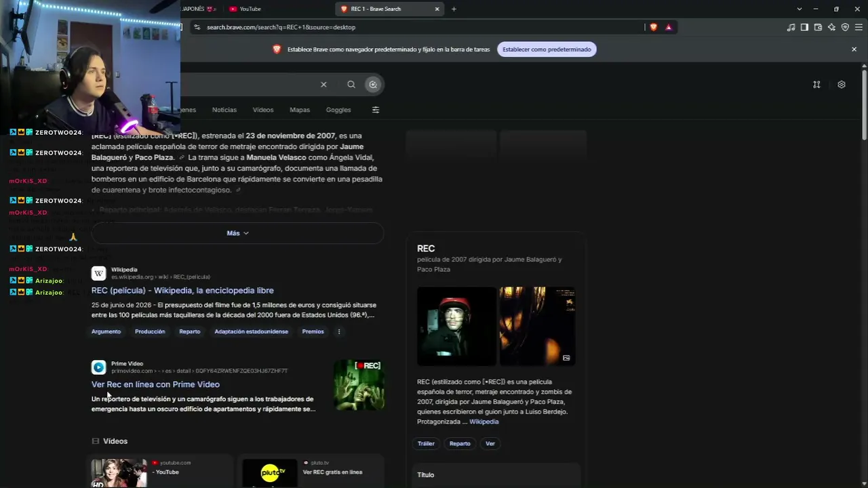Image resolution: width=868 pixels, height=488 pixels.
Task: Expand the answer with Más
Action: pos(237,233)
